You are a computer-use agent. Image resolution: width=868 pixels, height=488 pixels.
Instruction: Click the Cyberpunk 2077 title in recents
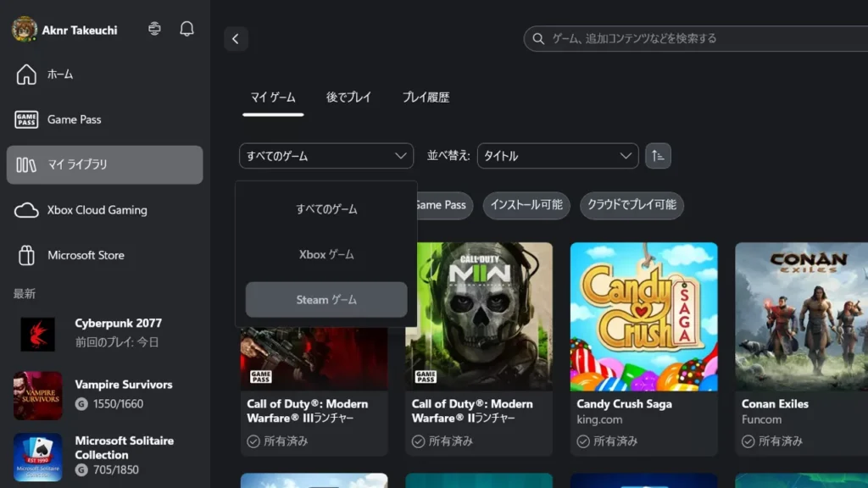[119, 323]
